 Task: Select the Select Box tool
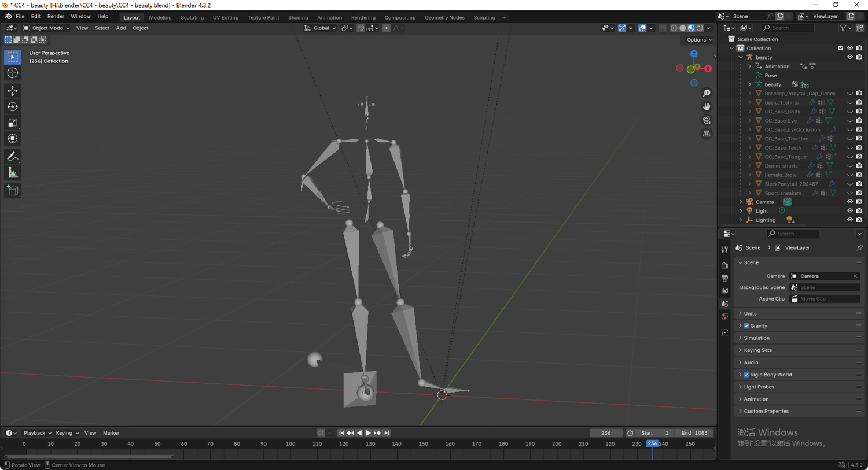click(13, 57)
